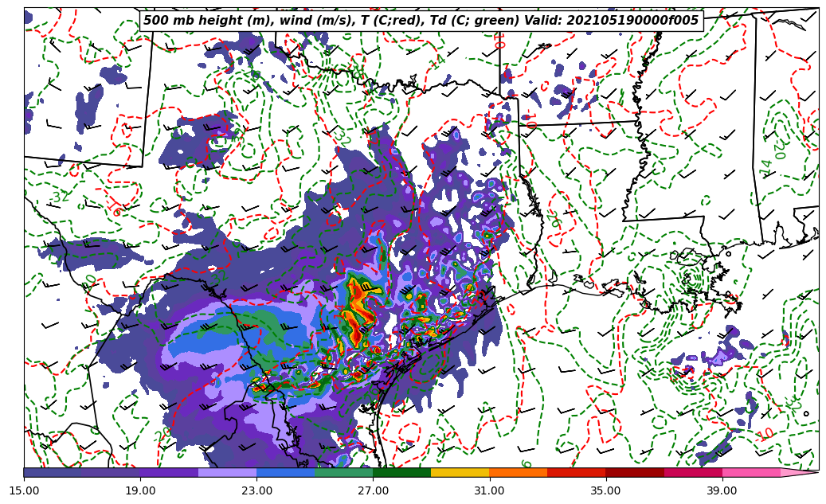
Task: Select the 35.00 colorbar tick label
Action: click(605, 490)
